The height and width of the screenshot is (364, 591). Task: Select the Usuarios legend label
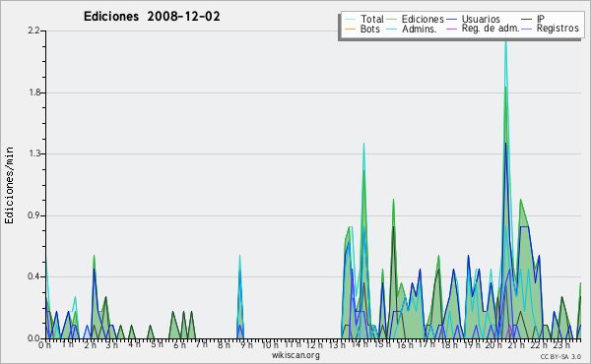coord(481,19)
